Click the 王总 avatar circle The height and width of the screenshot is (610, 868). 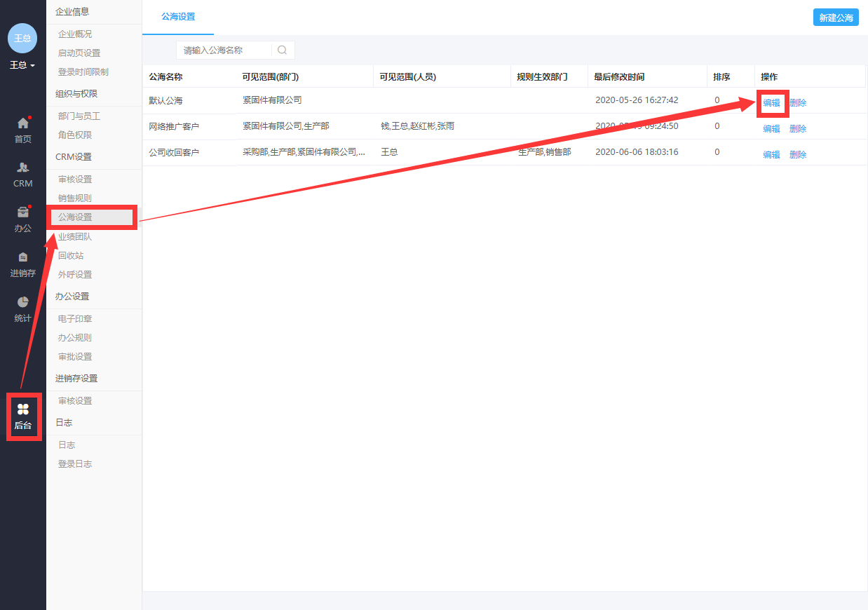22,38
